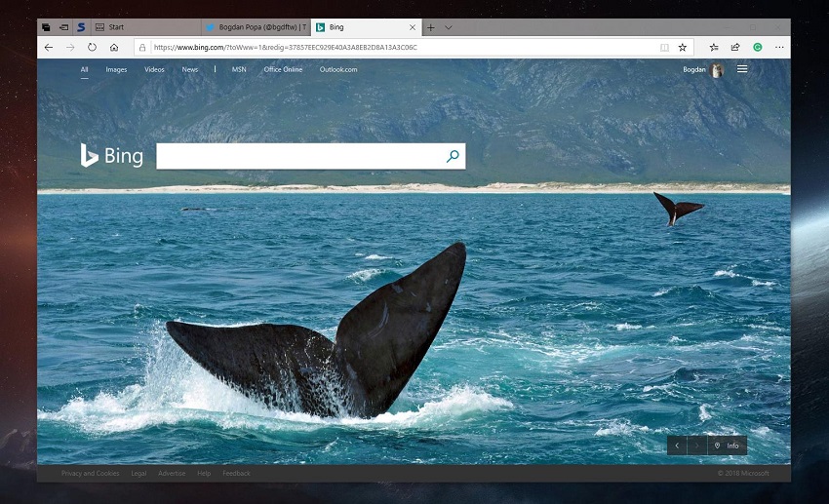Click inside the Bing search box
Viewport: 829px width, 504px height.
click(297, 156)
